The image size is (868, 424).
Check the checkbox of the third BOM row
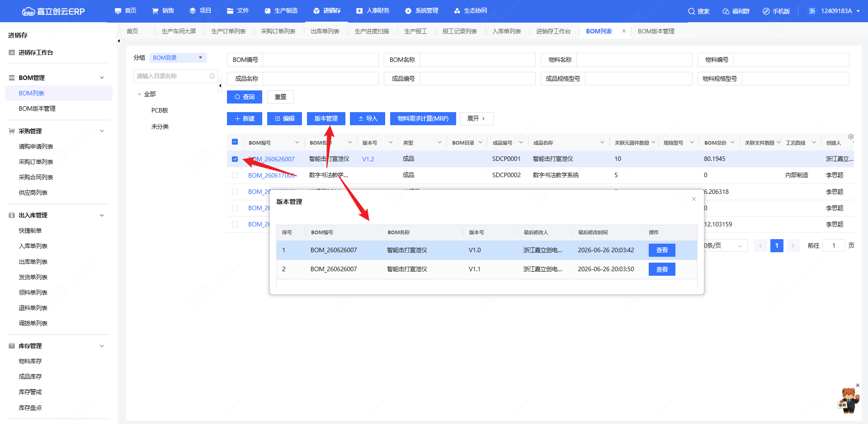(x=235, y=192)
